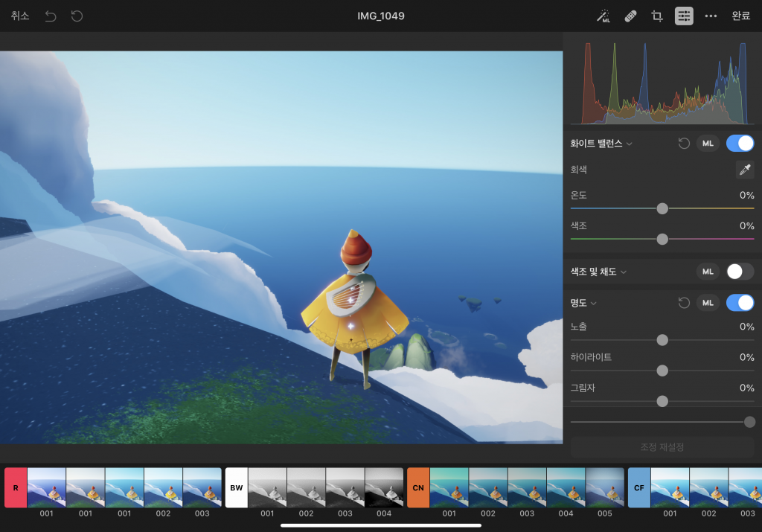Select the Repair bandage tool

click(630, 16)
